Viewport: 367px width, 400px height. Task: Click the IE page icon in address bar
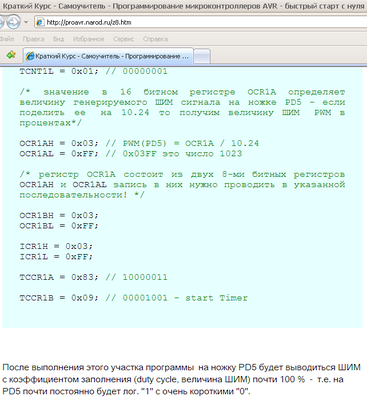(x=40, y=22)
